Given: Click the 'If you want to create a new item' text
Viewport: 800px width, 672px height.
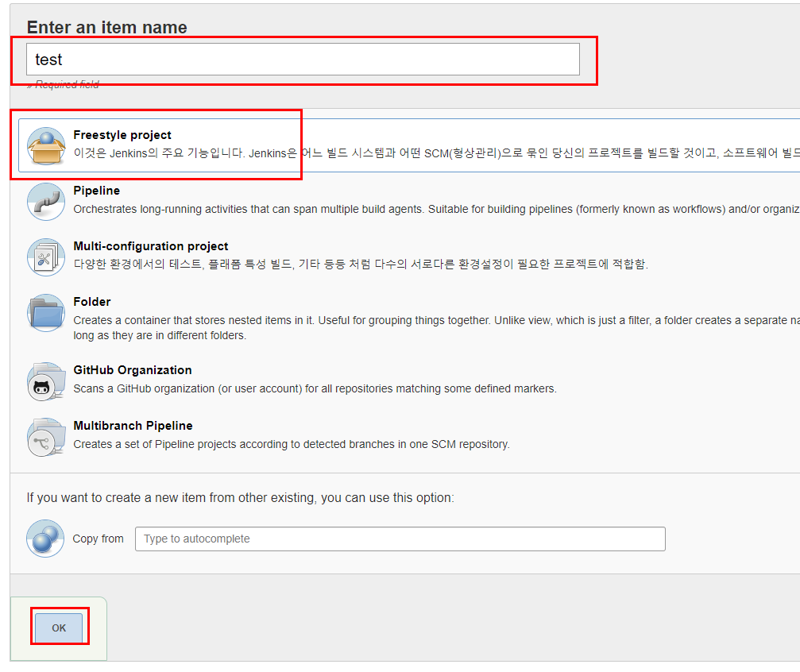Looking at the screenshot, I should [240, 497].
